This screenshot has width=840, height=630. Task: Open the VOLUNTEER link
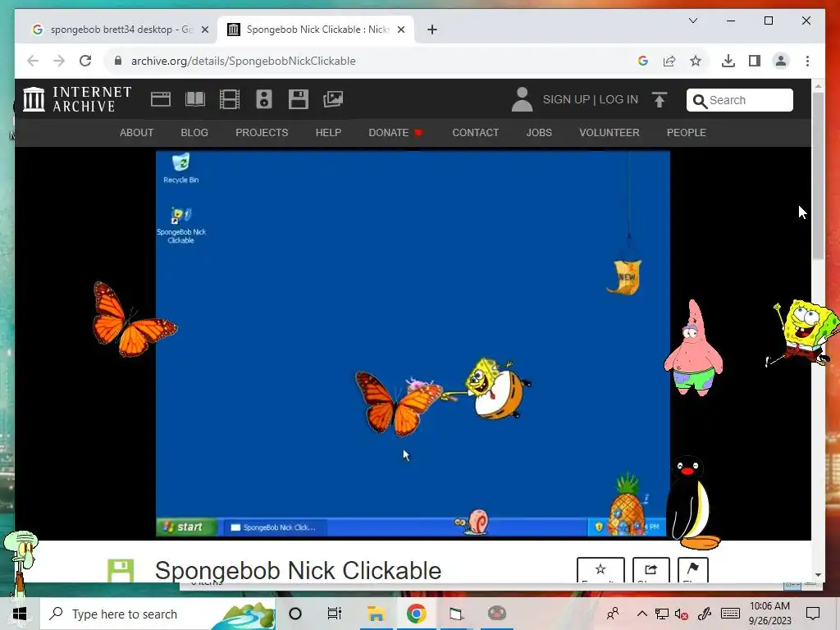[x=609, y=132]
